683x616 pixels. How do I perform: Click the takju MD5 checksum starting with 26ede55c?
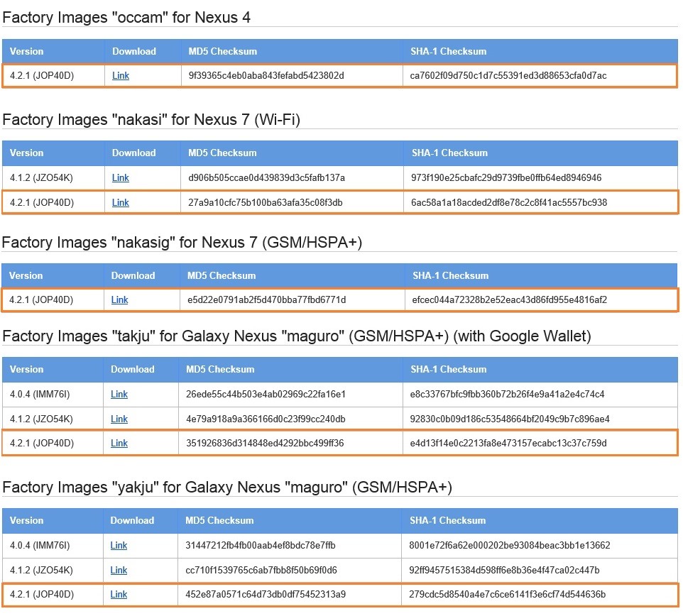pyautogui.click(x=266, y=395)
